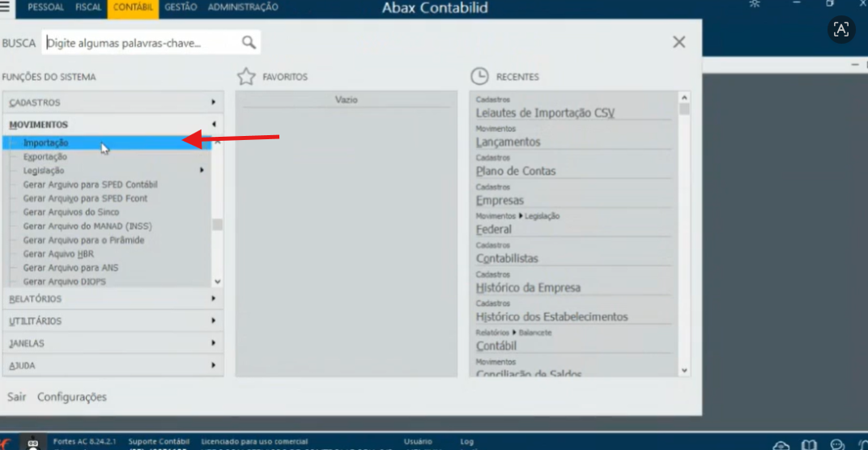Close the menu panel with the X

679,42
